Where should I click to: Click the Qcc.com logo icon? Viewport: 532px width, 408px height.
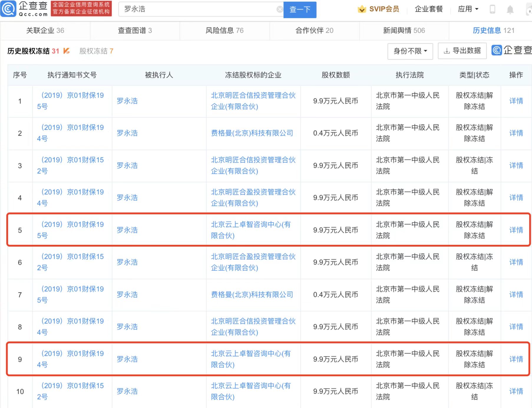tap(8, 9)
